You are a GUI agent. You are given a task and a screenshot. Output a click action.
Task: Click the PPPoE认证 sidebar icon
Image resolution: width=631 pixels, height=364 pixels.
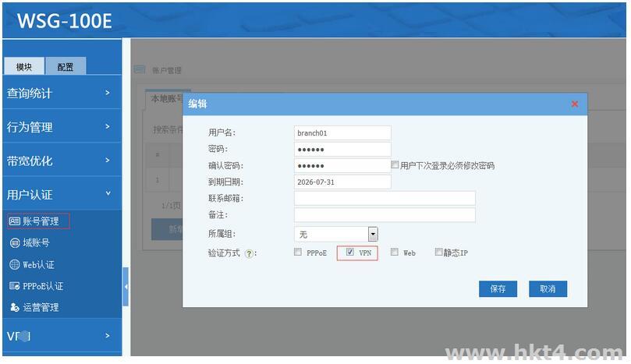click(15, 286)
